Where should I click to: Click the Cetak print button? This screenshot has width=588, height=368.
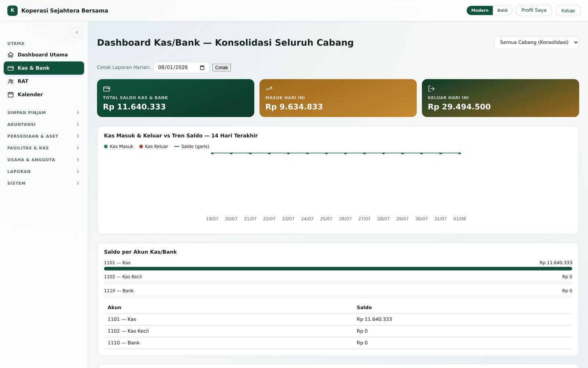point(222,68)
